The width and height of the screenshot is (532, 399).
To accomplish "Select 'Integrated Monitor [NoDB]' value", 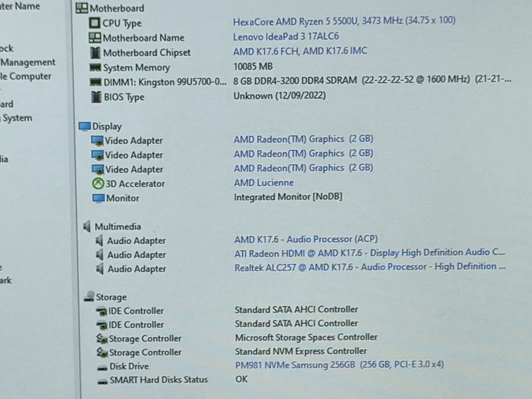I will pos(288,197).
